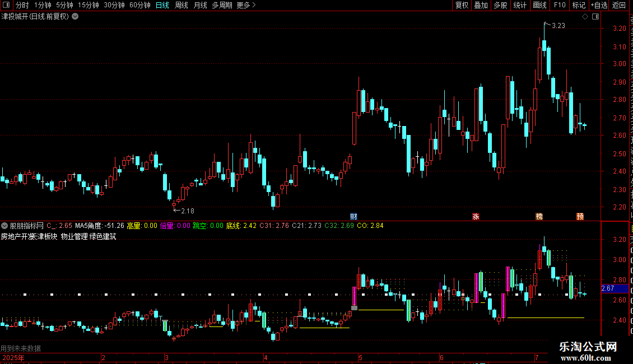
Task: Click the 榜 ranking marker icon
Action: coord(539,217)
